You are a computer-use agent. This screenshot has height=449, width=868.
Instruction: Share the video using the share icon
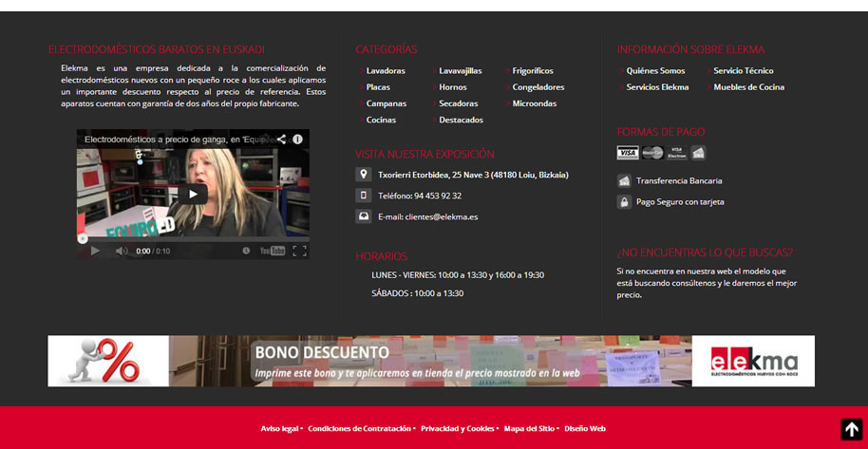click(x=281, y=139)
